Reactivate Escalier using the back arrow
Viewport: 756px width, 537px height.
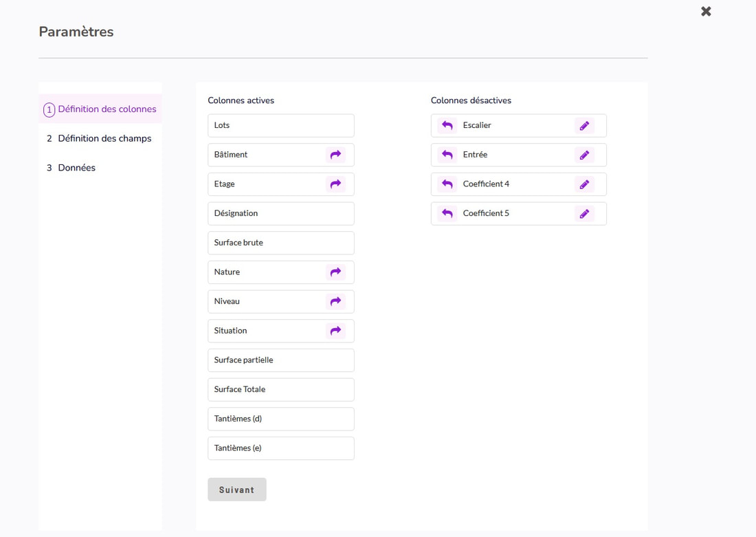[447, 126]
